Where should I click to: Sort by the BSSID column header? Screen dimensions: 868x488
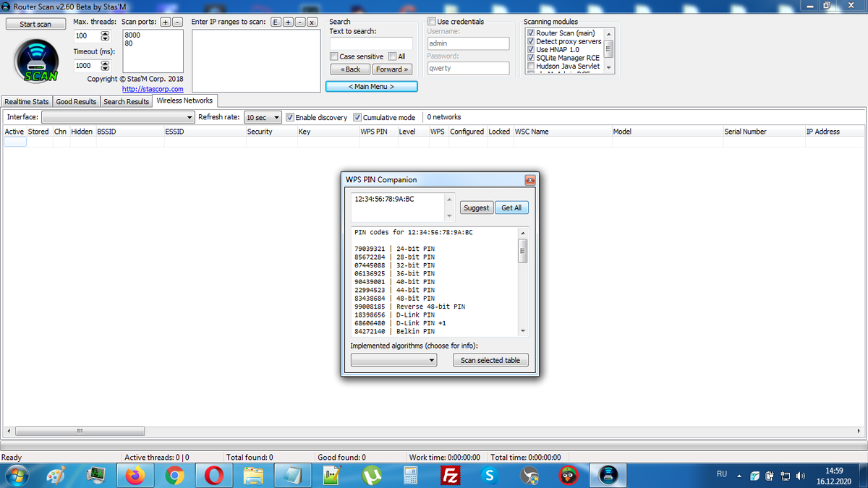[129, 132]
